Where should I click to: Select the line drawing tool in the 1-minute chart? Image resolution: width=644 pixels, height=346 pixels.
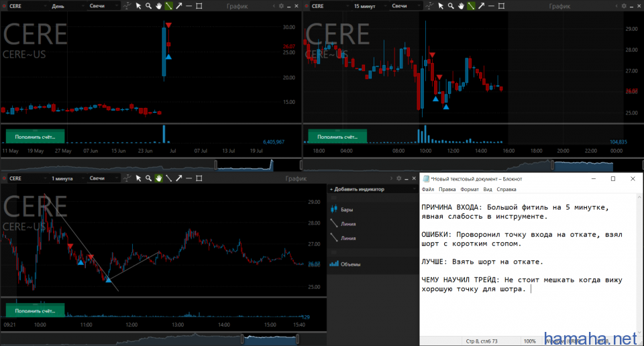point(169,178)
